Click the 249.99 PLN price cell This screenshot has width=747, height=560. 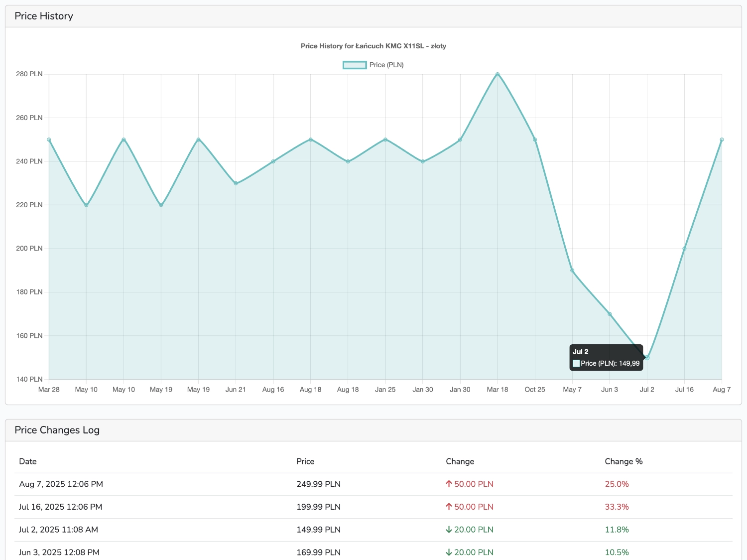[318, 484]
